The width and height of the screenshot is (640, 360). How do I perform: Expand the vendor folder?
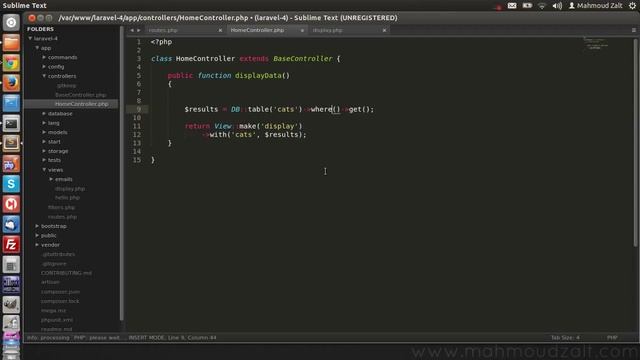coord(37,245)
